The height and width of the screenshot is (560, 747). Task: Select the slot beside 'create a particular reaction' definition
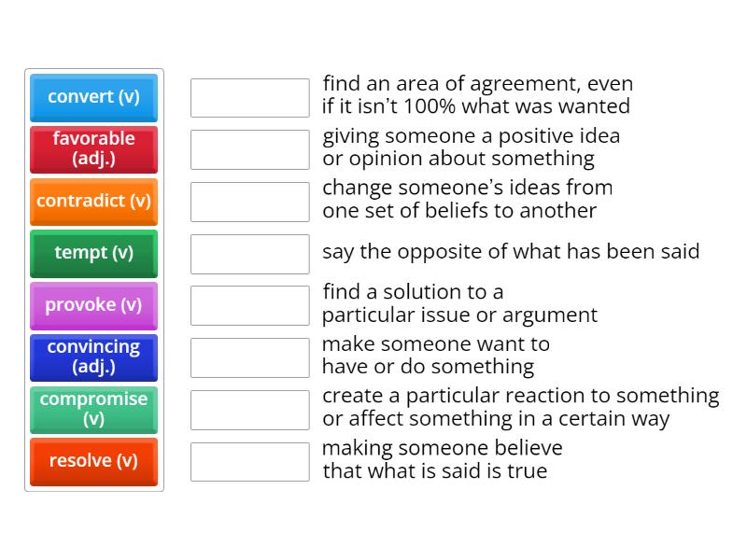point(249,407)
